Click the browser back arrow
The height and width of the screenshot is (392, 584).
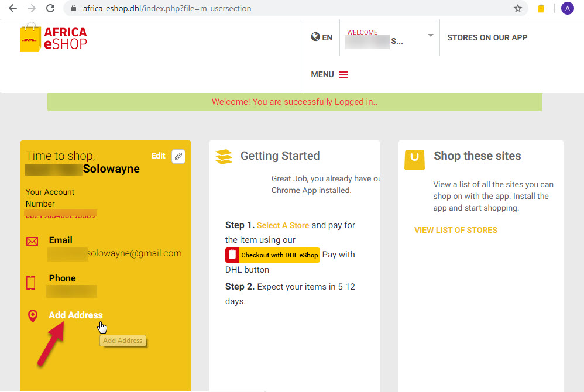[x=12, y=8]
